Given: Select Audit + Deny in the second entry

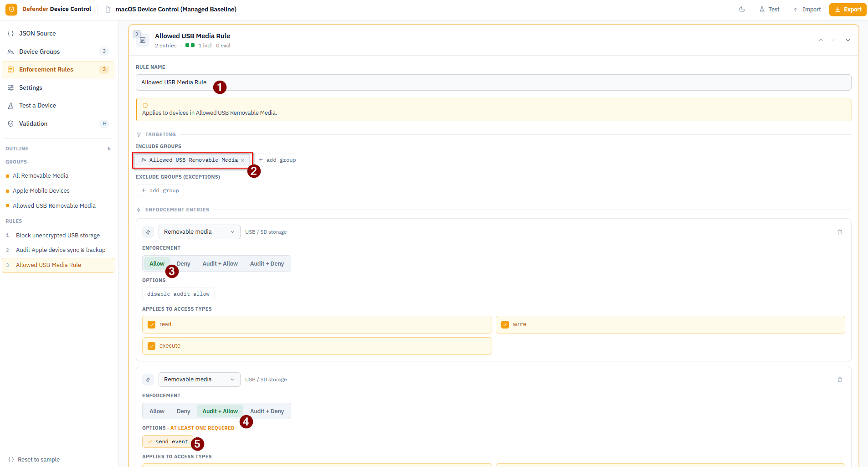Looking at the screenshot, I should [267, 411].
